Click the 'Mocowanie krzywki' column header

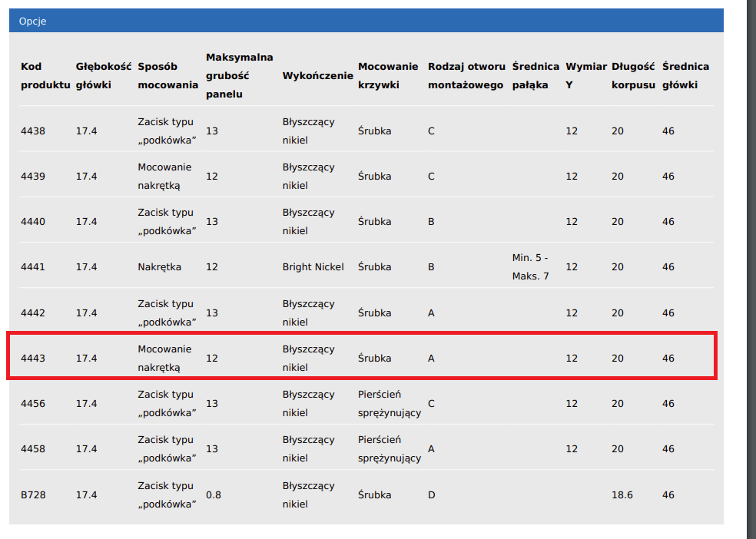point(388,75)
